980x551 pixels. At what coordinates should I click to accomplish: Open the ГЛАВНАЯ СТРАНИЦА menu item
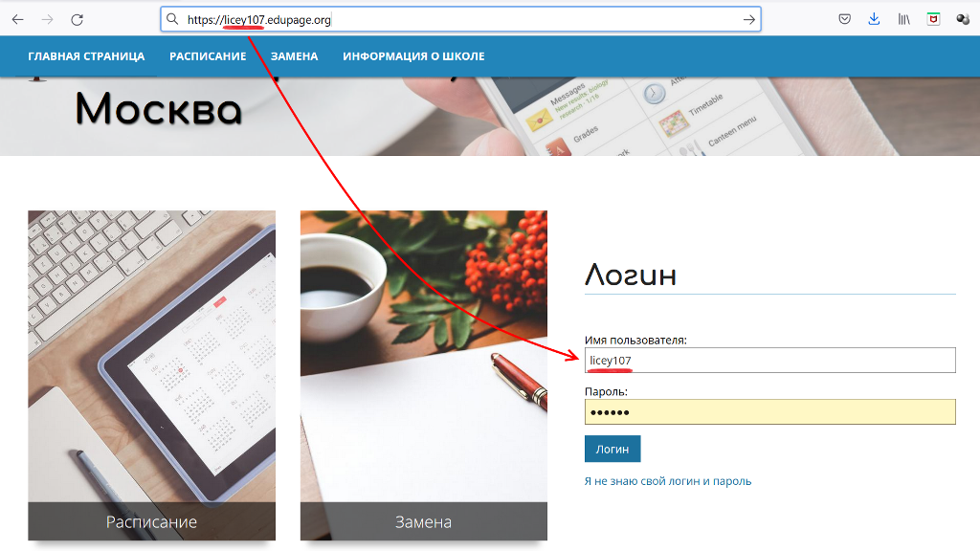[x=86, y=56]
